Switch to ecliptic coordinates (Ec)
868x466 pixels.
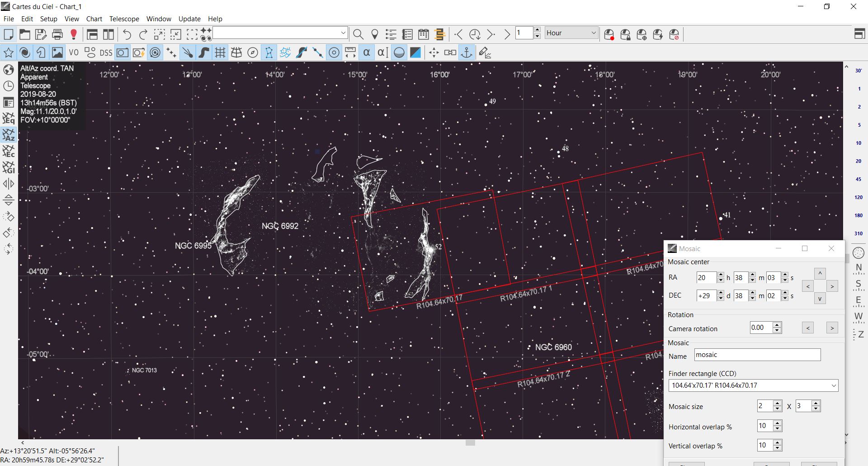pyautogui.click(x=9, y=151)
